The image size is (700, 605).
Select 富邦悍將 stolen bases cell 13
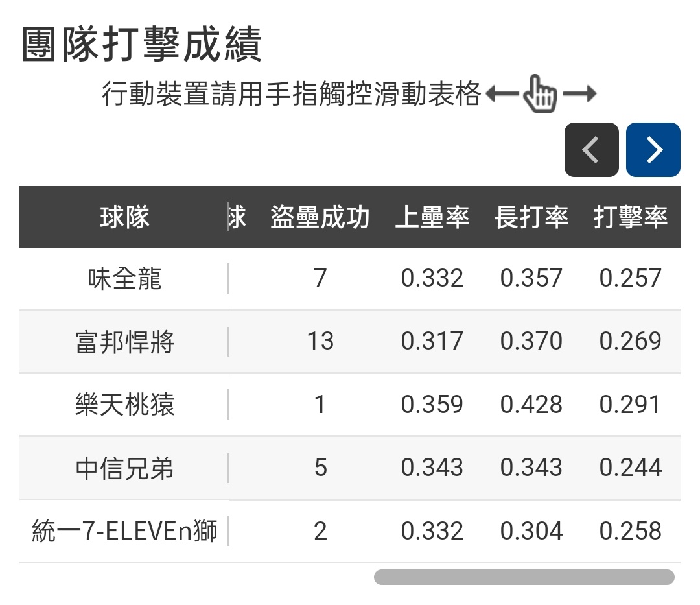click(320, 342)
